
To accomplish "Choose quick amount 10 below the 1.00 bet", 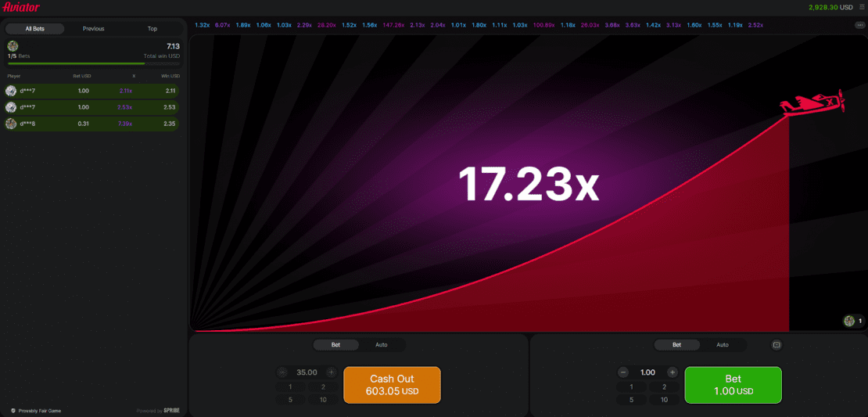I will 664,400.
